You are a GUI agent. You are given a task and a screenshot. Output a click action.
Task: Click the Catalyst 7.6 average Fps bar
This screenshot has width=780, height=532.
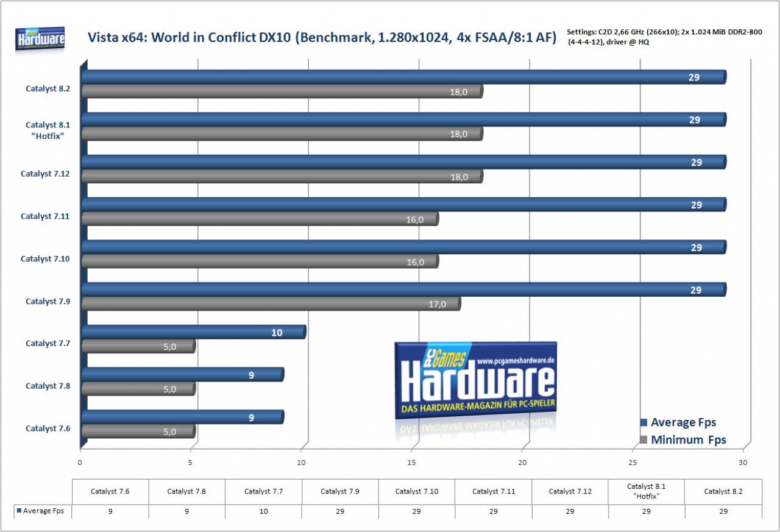[x=183, y=417]
